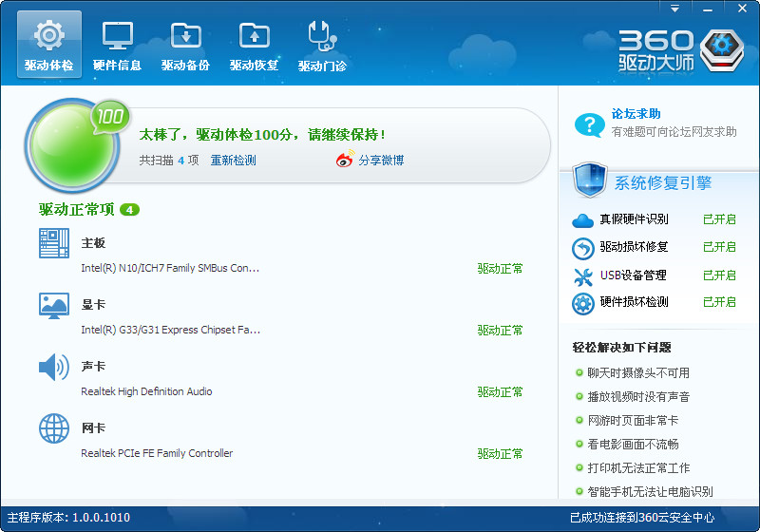Click 驱动正常 status for 网卡
This screenshot has width=760, height=532.
[x=500, y=454]
